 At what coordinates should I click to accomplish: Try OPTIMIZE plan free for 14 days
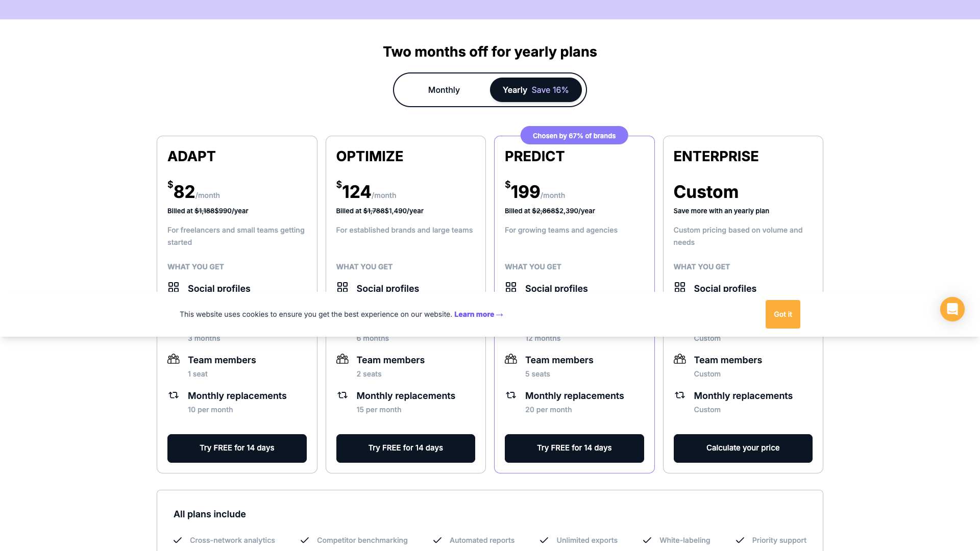pos(405,448)
